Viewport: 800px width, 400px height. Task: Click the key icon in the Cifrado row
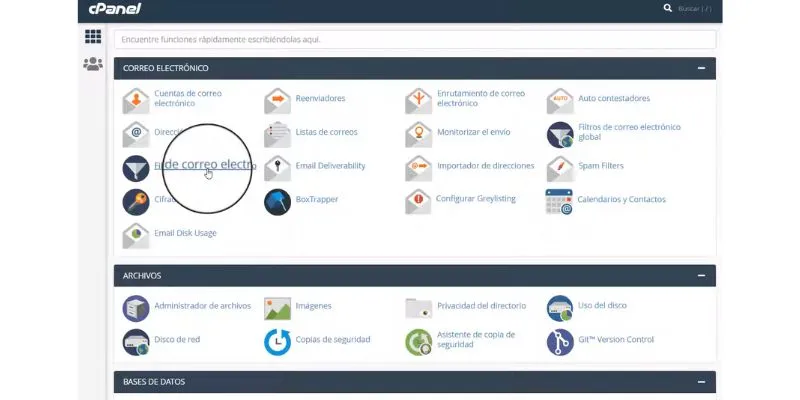pyautogui.click(x=136, y=202)
